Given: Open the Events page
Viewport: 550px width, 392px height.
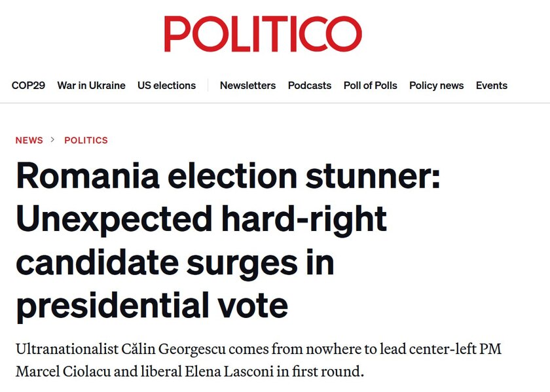Looking at the screenshot, I should point(492,86).
